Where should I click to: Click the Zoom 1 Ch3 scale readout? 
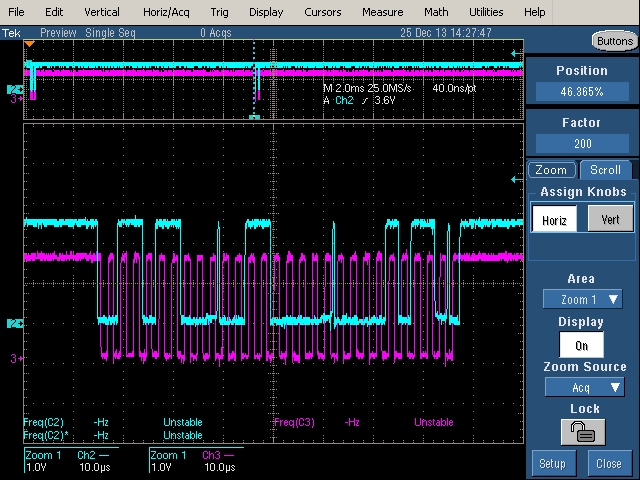196,461
